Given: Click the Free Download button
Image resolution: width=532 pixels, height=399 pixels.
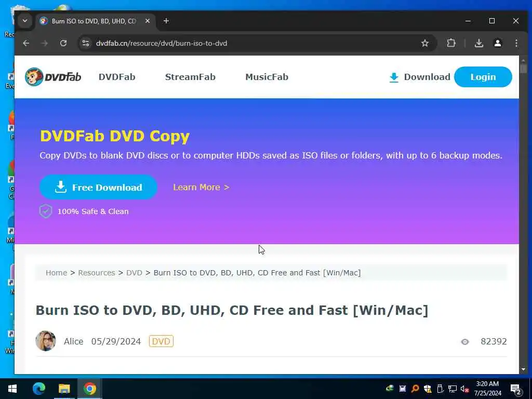Looking at the screenshot, I should point(98,187).
